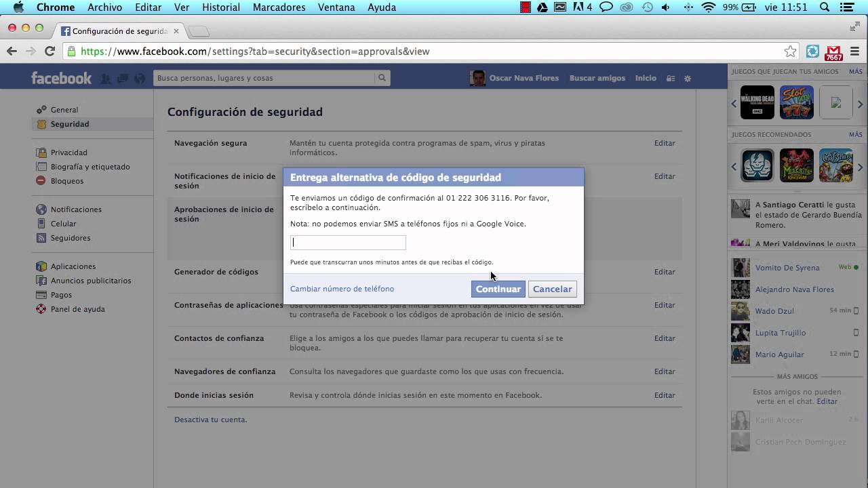868x488 pixels.
Task: Open privacy shortcuts lock icon
Action: click(x=671, y=79)
